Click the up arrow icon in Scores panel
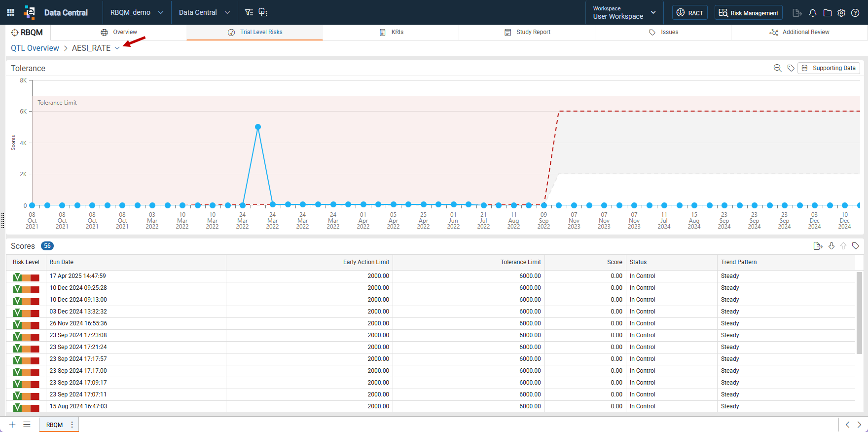This screenshot has height=432, width=868. [843, 246]
